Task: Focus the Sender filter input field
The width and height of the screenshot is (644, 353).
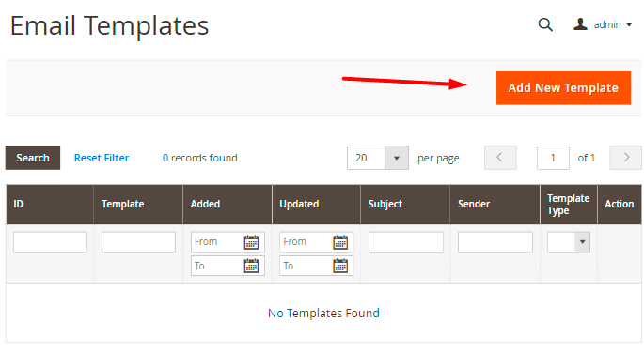Action: click(495, 242)
